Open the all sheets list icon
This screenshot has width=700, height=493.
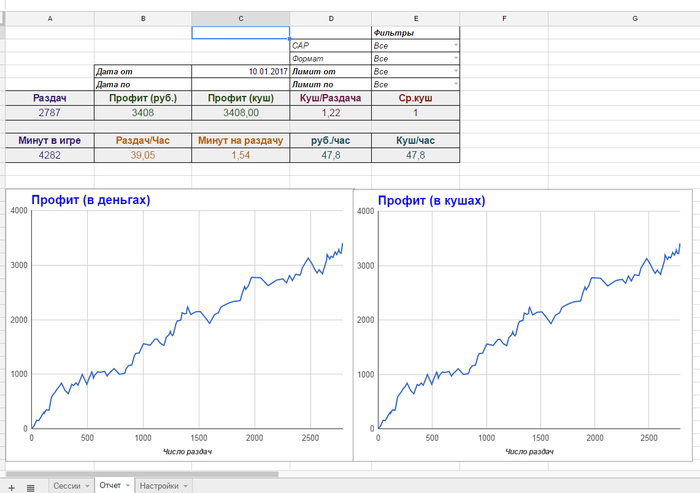pos(30,488)
